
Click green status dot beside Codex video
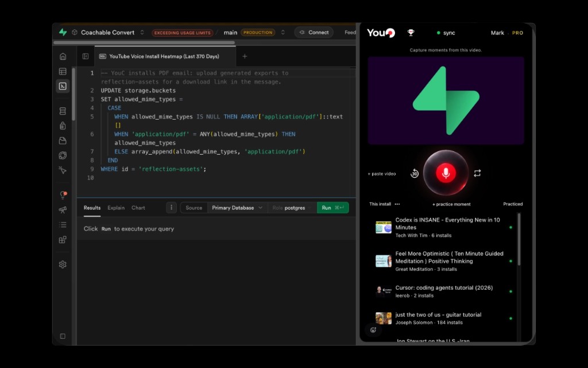pos(510,227)
